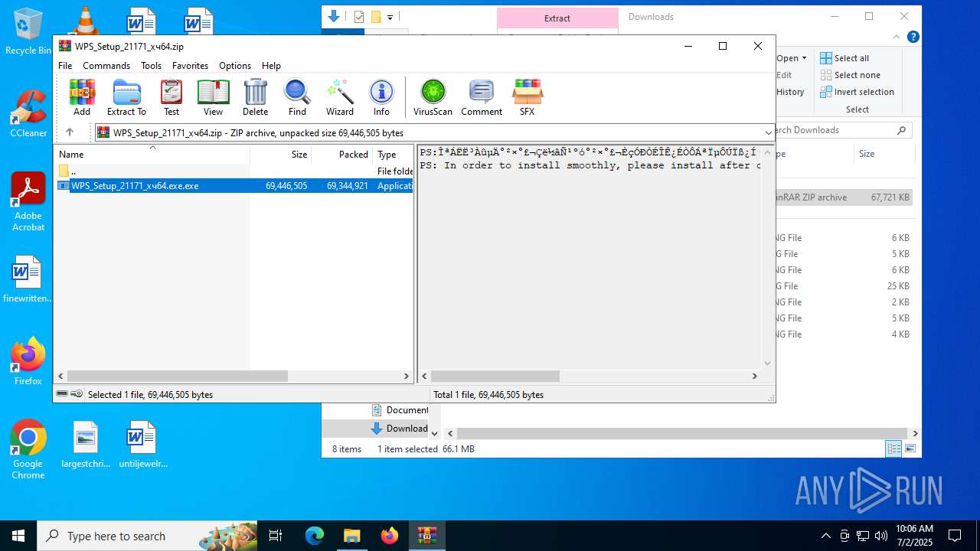980x551 pixels.
Task: Click Firefox icon in taskbar
Action: (390, 536)
